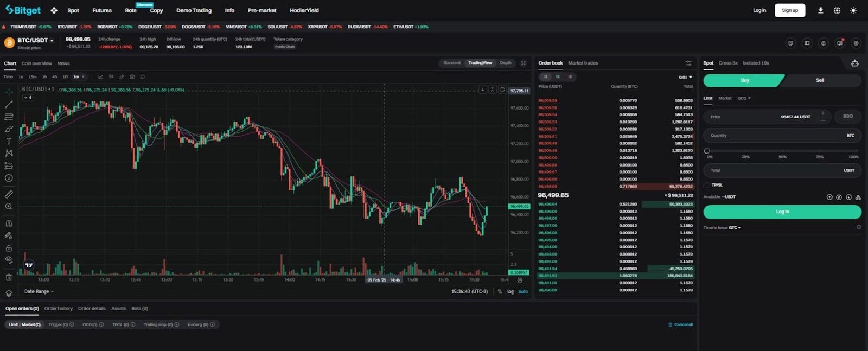The image size is (868, 351).
Task: Expand chart to fullscreen
Action: pyautogui.click(x=524, y=63)
